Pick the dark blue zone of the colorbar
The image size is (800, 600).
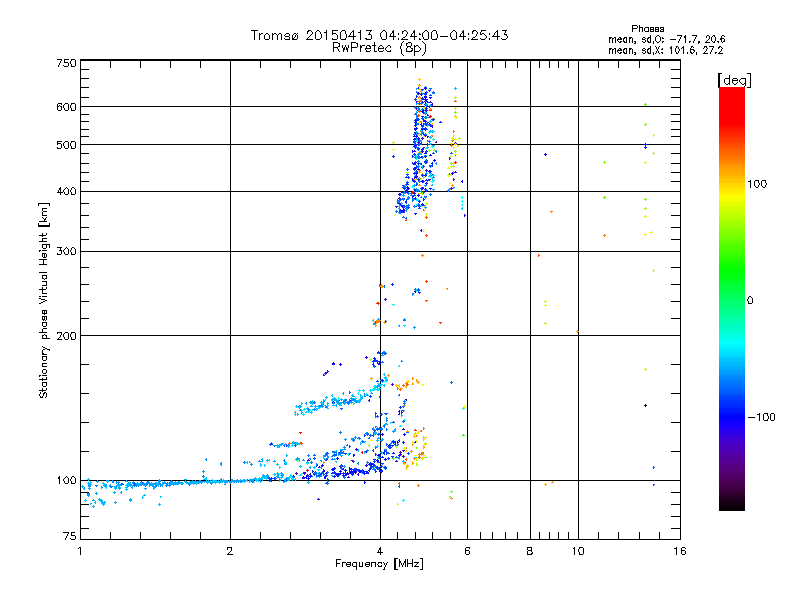[x=731, y=420]
